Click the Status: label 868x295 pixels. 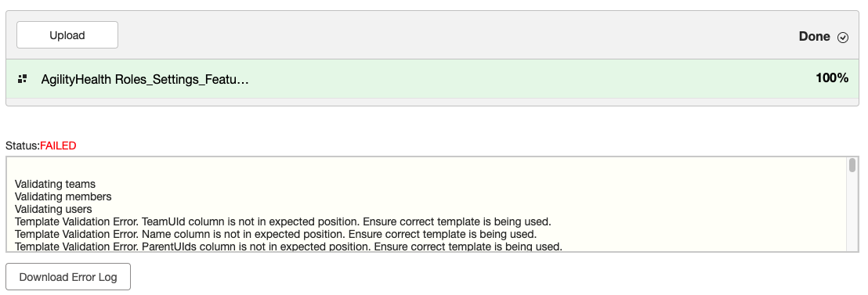pos(23,146)
